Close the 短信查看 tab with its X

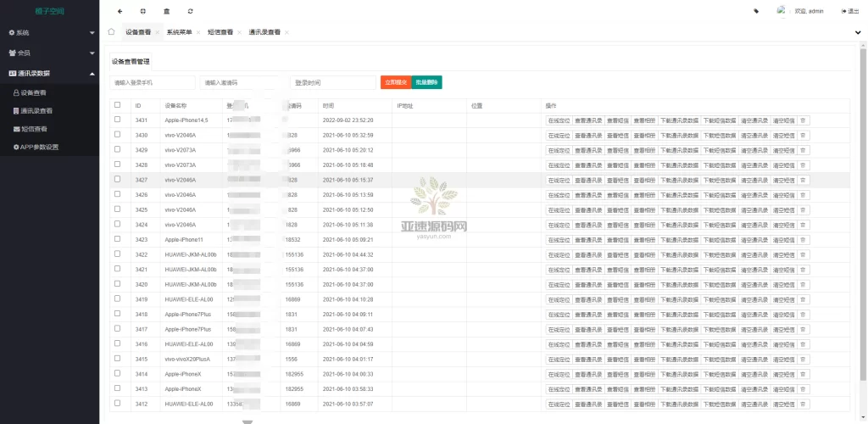coord(239,33)
